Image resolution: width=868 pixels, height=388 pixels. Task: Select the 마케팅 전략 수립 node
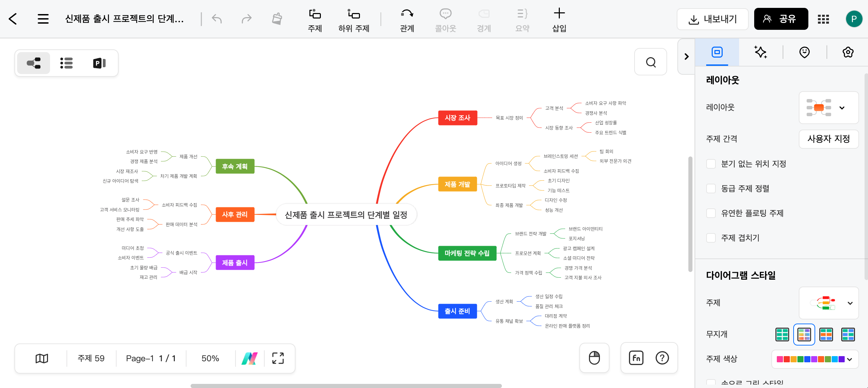467,253
